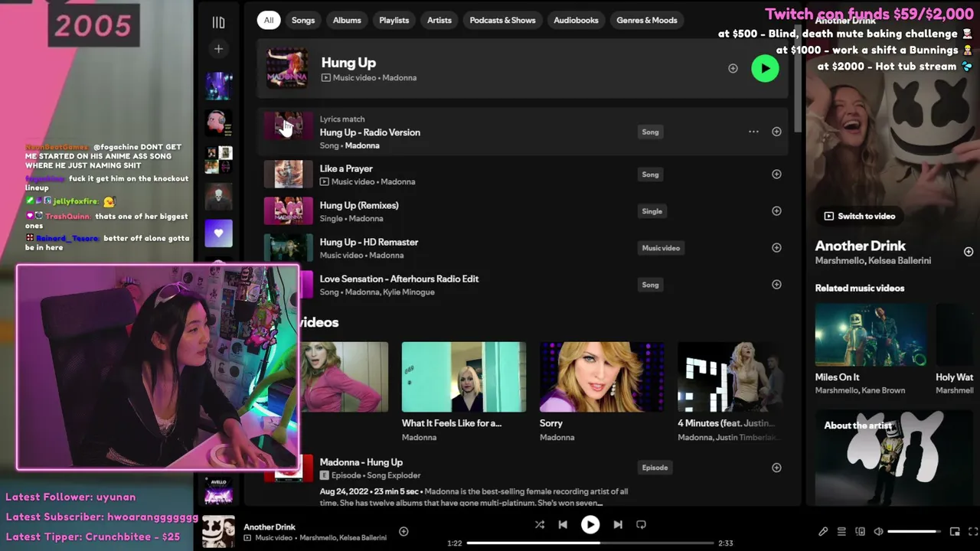
Task: Add Hung Up - Radio Version to library
Action: [776, 132]
